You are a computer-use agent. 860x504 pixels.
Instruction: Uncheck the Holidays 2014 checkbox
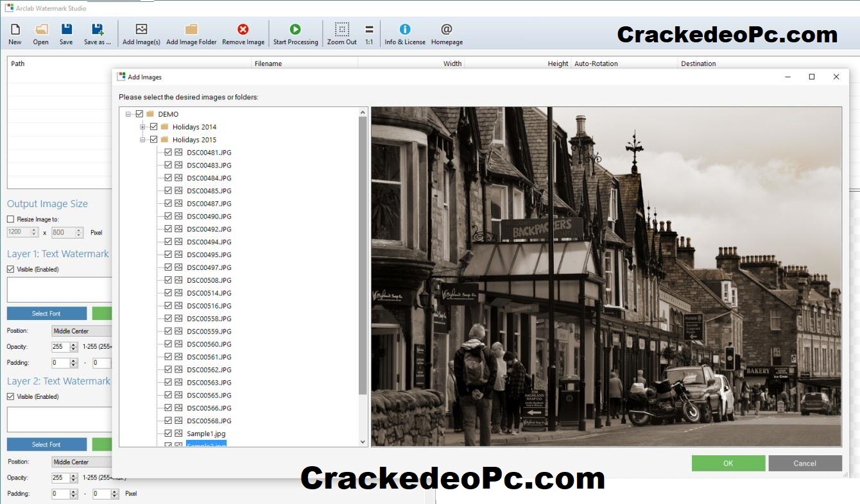[x=153, y=127]
